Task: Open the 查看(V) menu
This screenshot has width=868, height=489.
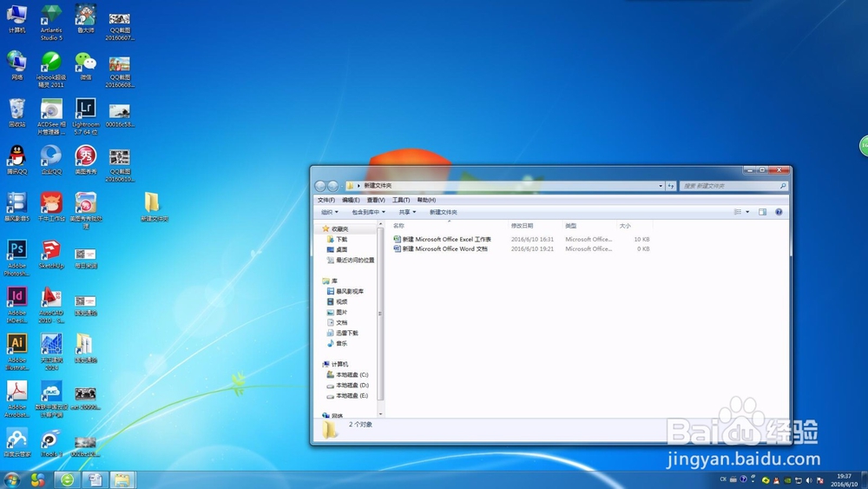Action: pos(376,200)
